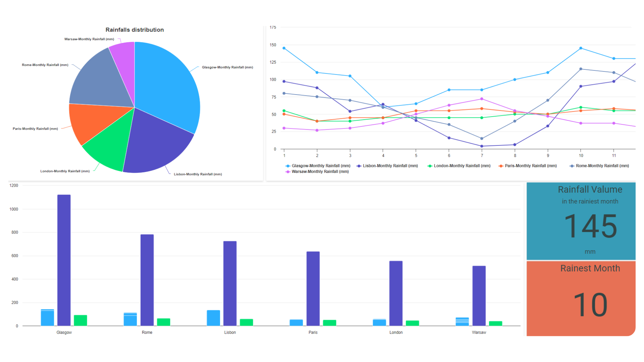Toggle Paris-Monthly Rainfall legend entry in line chart
The width and height of the screenshot is (644, 362).
coord(528,166)
